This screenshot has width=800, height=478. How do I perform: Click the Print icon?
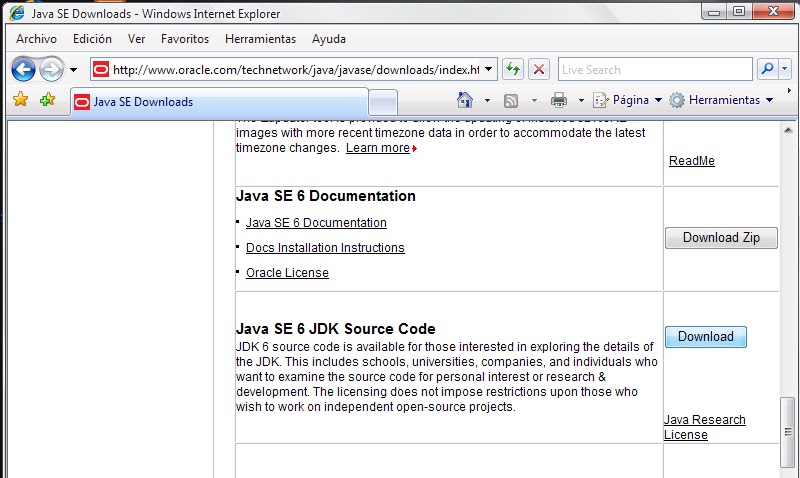coord(559,100)
